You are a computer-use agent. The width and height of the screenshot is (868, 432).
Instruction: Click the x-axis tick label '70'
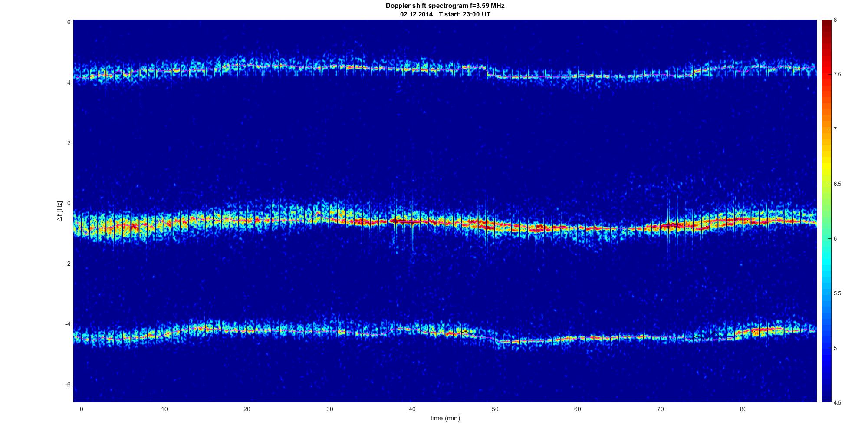click(660, 409)
